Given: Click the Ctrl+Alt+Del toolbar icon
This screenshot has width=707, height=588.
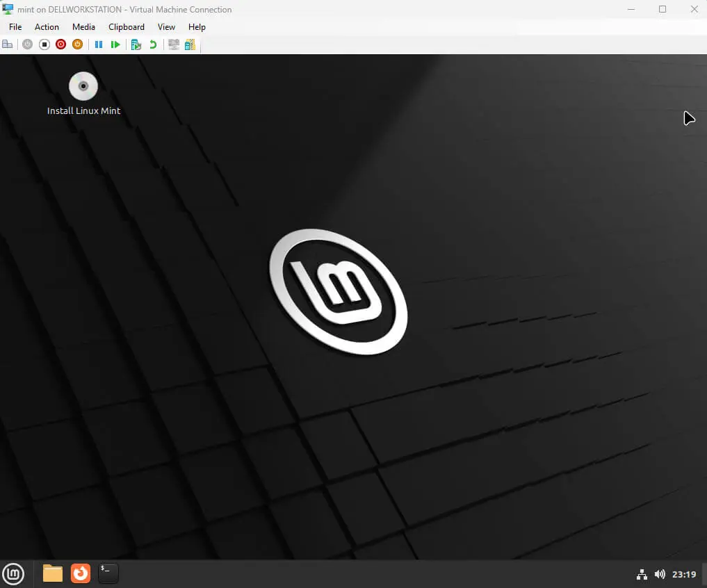Looking at the screenshot, I should click(8, 44).
